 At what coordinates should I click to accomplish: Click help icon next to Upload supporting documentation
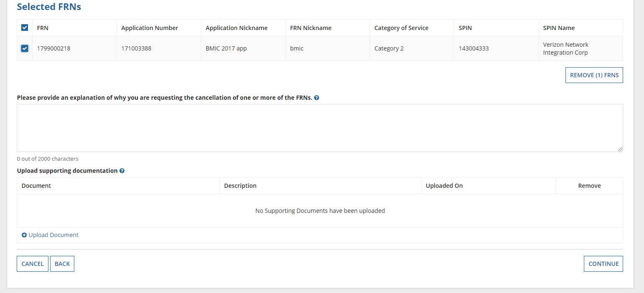click(122, 171)
